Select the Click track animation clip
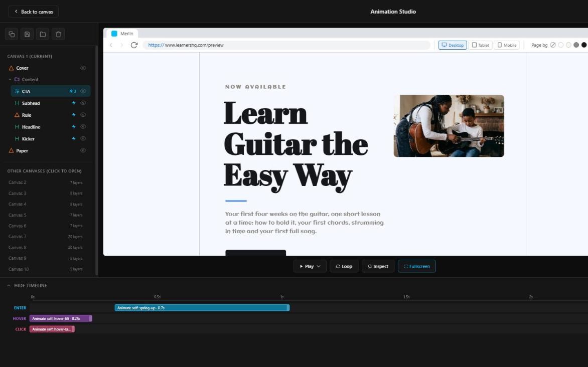Image resolution: width=588 pixels, height=367 pixels. coord(52,329)
